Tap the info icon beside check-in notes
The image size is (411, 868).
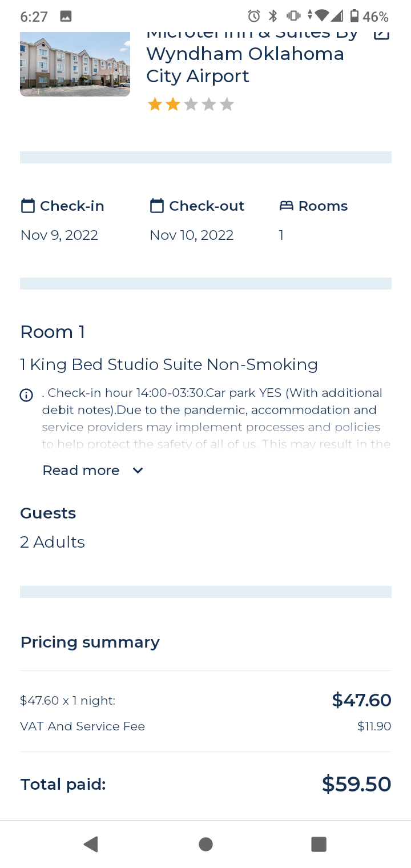pyautogui.click(x=26, y=395)
